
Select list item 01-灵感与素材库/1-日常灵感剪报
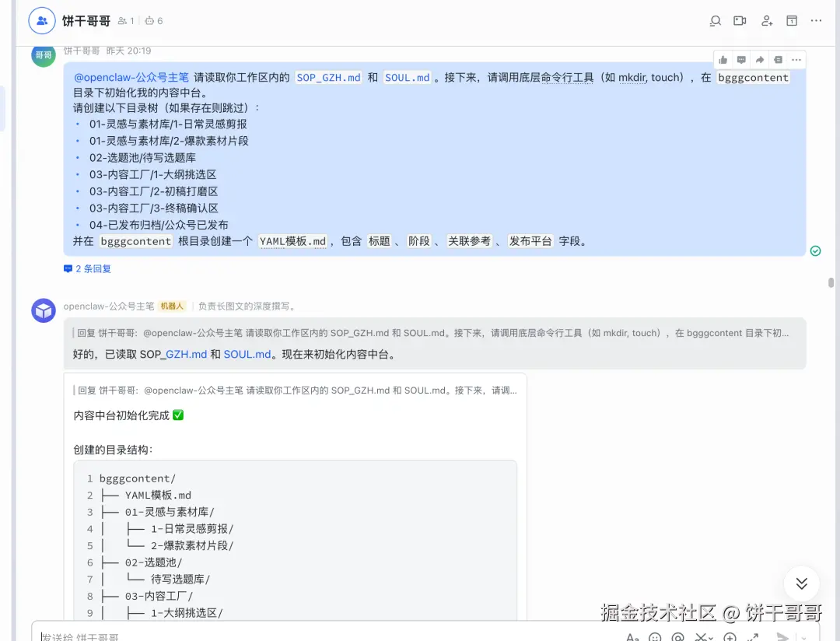click(168, 124)
